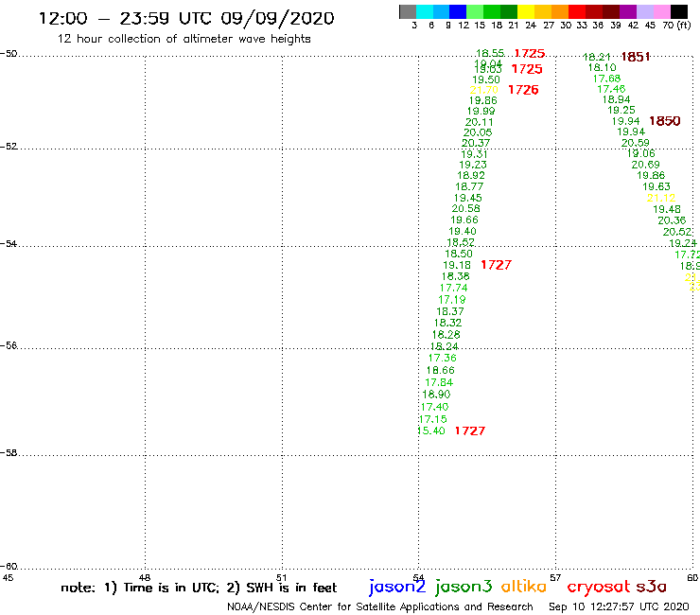Click the yellow 21.70 wave height value

click(484, 90)
